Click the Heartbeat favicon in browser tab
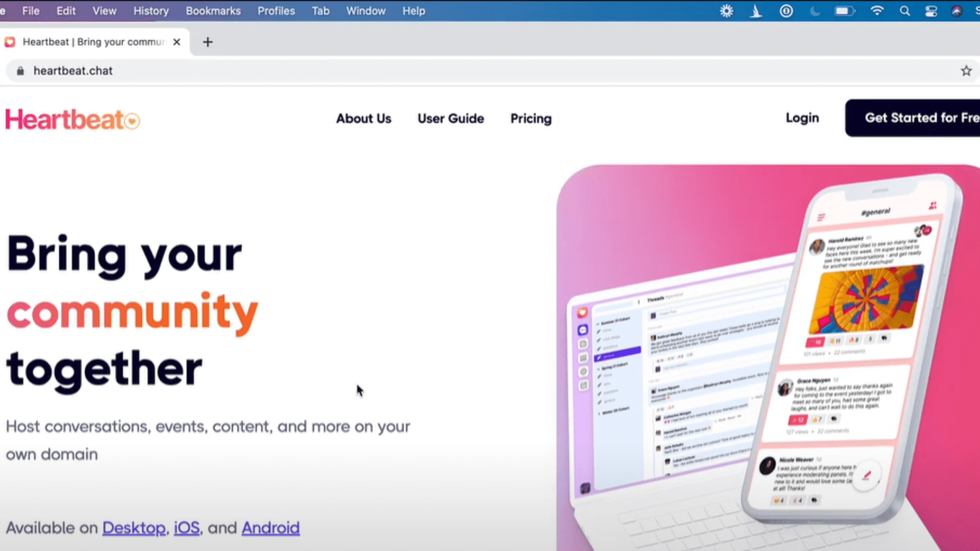This screenshot has height=551, width=980. [10, 42]
